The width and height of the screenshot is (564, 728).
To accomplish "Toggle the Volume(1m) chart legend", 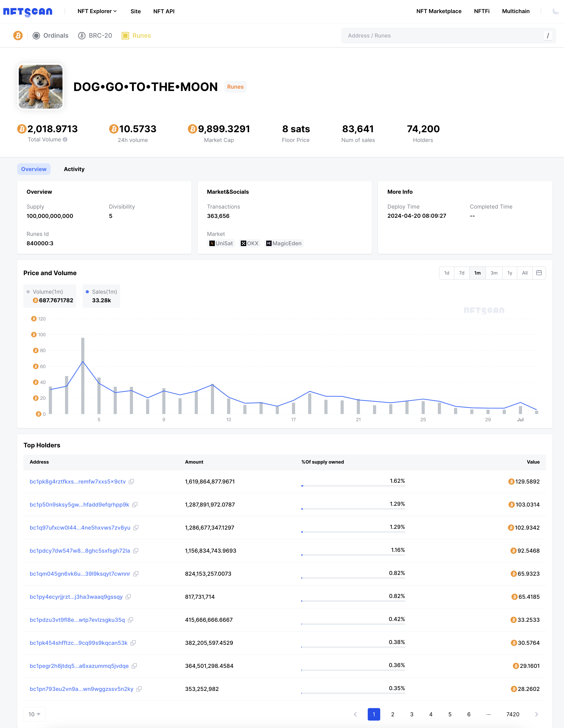I will point(48,292).
